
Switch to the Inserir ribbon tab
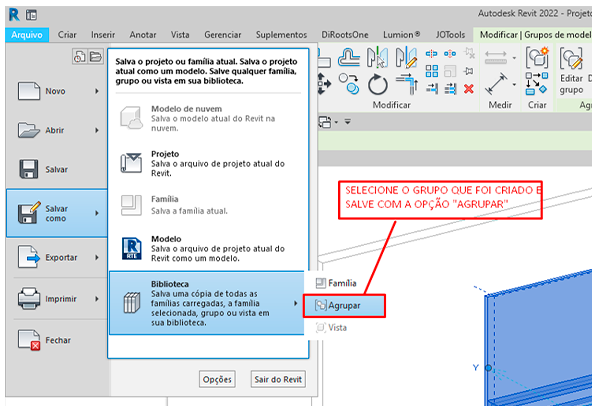tap(103, 35)
